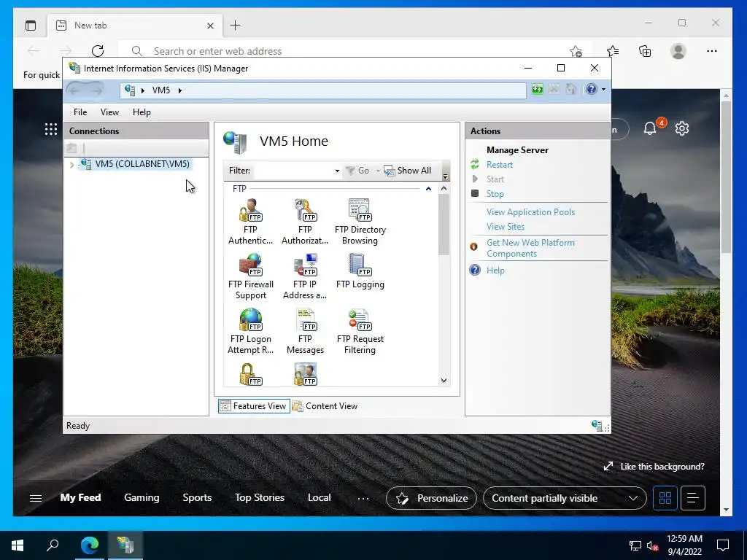Open FTP Logon Attempt Restrictions feature
This screenshot has width=747, height=560.
[251, 332]
